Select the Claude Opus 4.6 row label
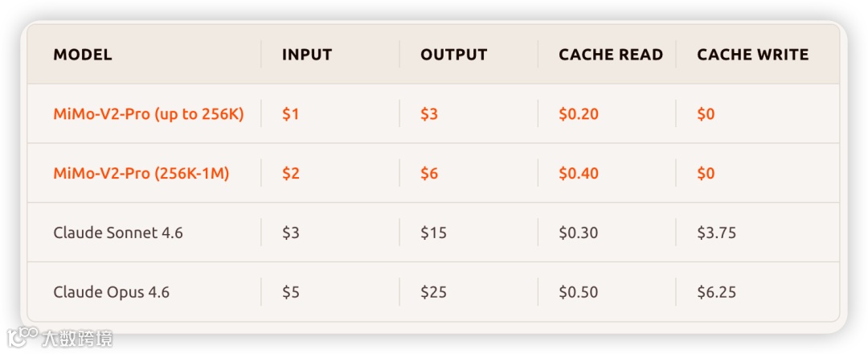 tap(111, 292)
